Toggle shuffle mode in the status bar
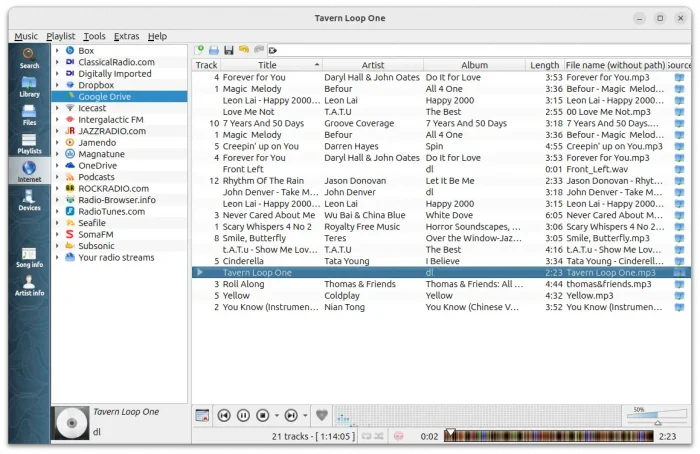Screen dimensions: 700x454 [379, 436]
